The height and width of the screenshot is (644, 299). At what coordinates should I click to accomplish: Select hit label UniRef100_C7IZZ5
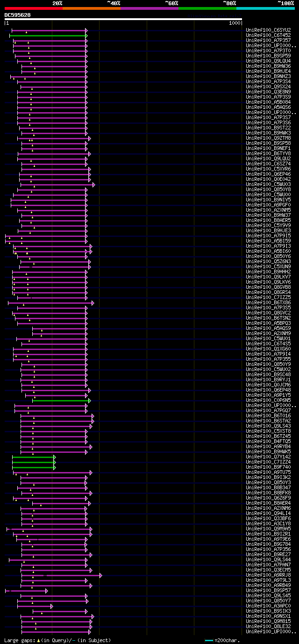tap(268, 297)
